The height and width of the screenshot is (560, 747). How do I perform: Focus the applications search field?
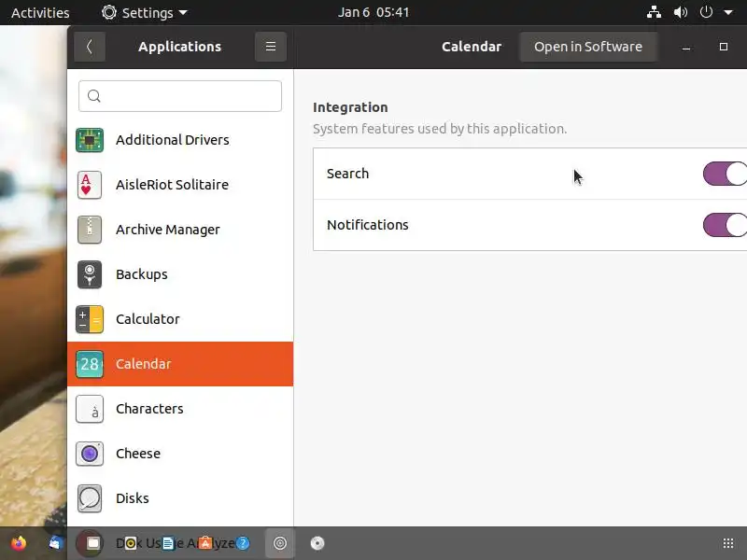coord(180,96)
